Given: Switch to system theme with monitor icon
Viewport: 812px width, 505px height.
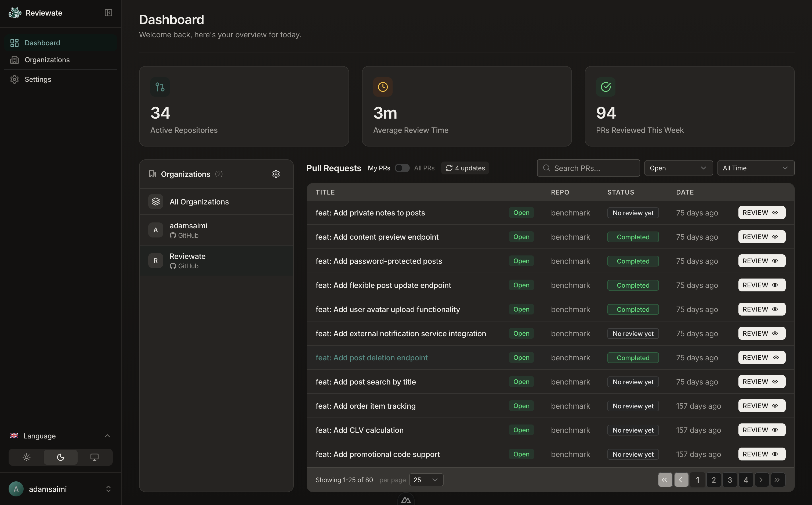Looking at the screenshot, I should pos(94,457).
